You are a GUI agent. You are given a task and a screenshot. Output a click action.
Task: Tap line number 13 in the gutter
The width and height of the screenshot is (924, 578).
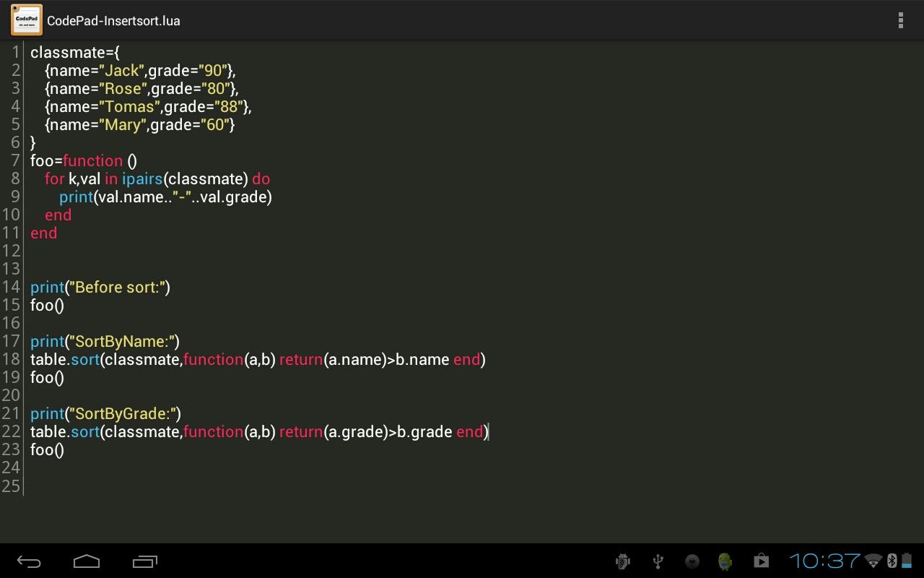(11, 269)
